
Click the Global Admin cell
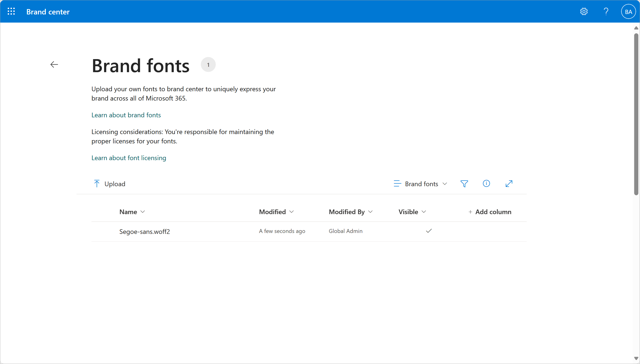click(346, 231)
